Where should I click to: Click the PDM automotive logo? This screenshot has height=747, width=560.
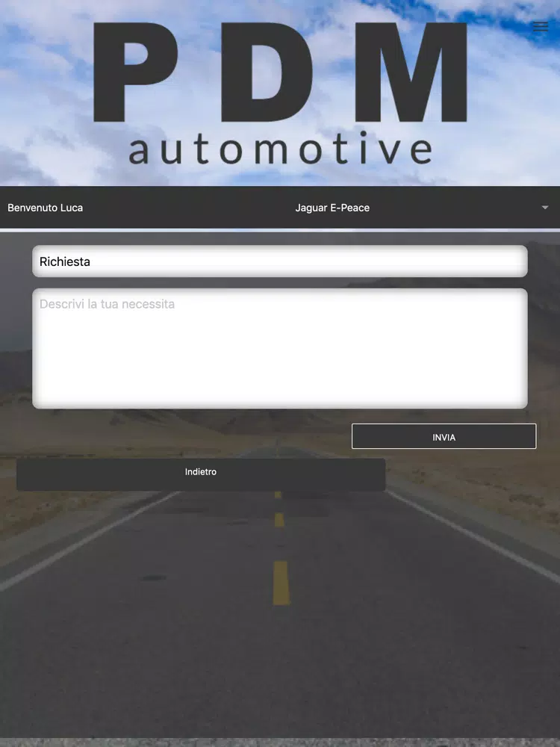click(280, 94)
